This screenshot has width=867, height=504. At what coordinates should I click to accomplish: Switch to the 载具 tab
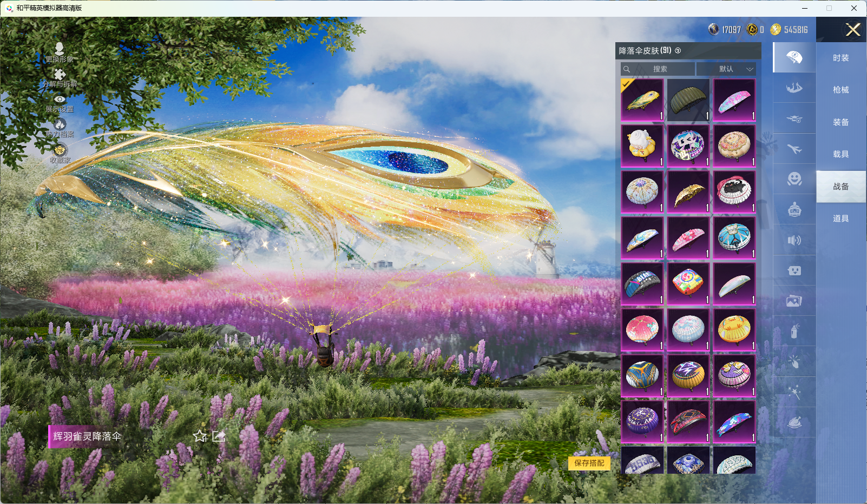coord(840,154)
